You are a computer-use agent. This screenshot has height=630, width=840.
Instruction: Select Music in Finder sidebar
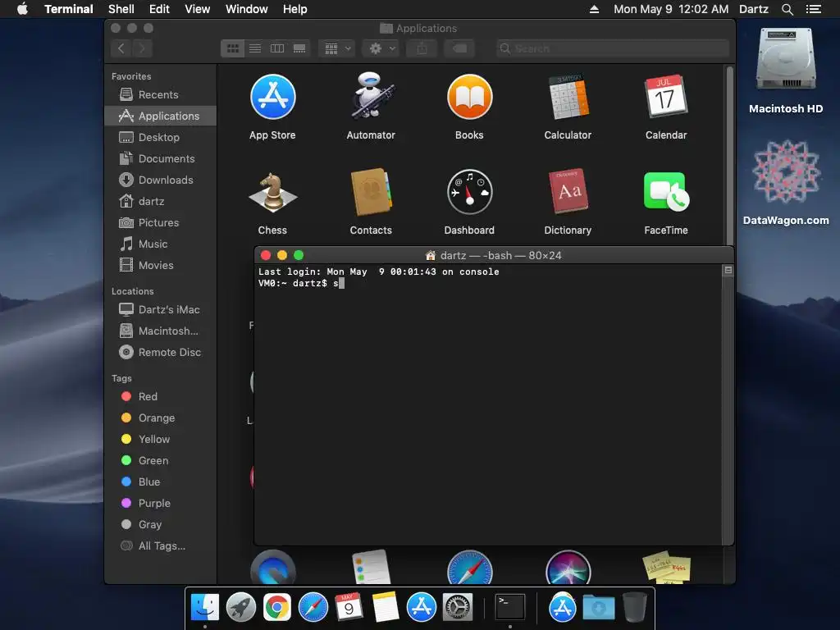click(160, 244)
